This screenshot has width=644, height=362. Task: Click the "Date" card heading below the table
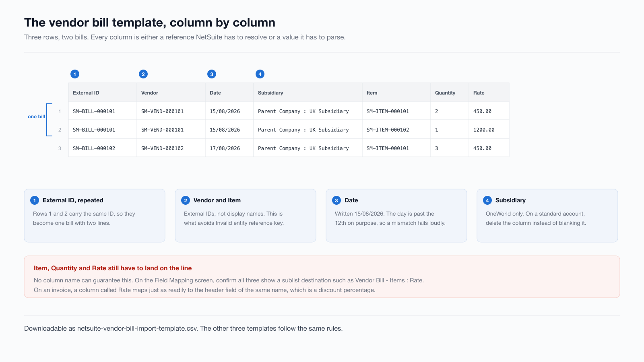tap(351, 200)
